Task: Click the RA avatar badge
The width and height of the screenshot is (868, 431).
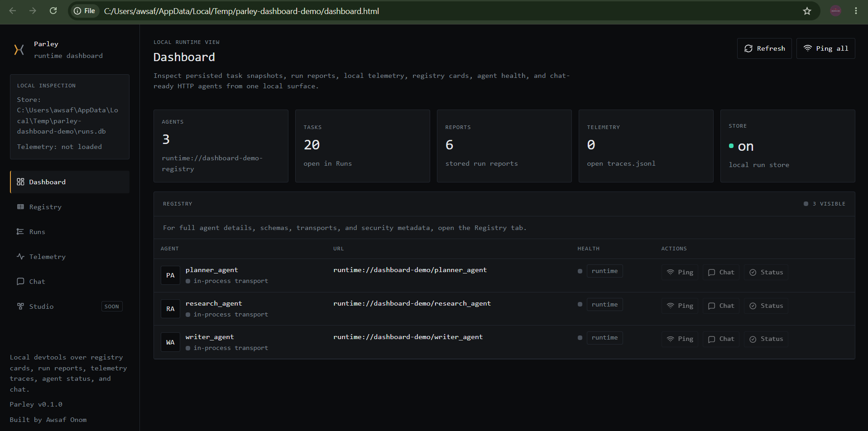Action: [170, 309]
